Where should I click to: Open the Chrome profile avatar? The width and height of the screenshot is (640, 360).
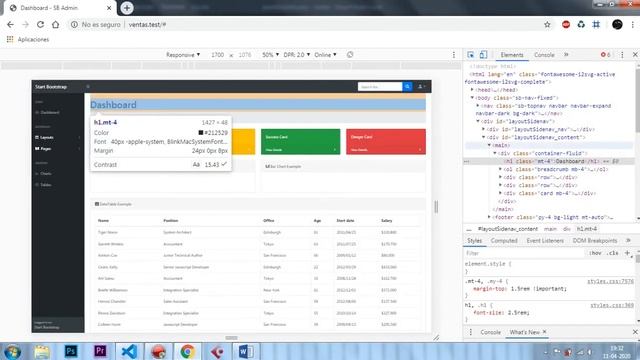click(x=617, y=24)
